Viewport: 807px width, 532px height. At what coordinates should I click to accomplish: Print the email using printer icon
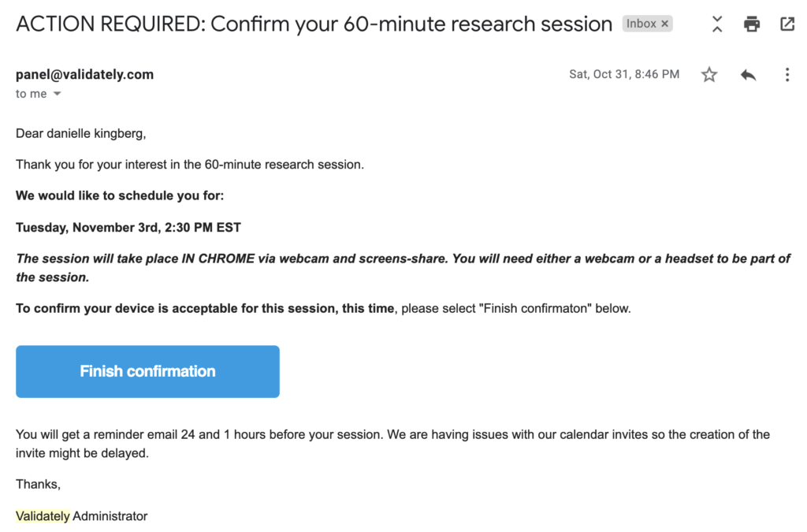(752, 24)
